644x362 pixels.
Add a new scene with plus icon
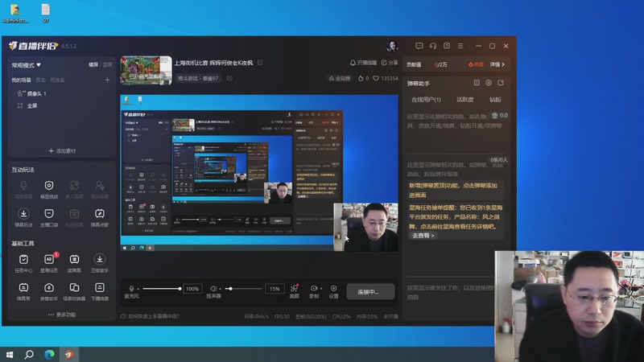(107, 80)
